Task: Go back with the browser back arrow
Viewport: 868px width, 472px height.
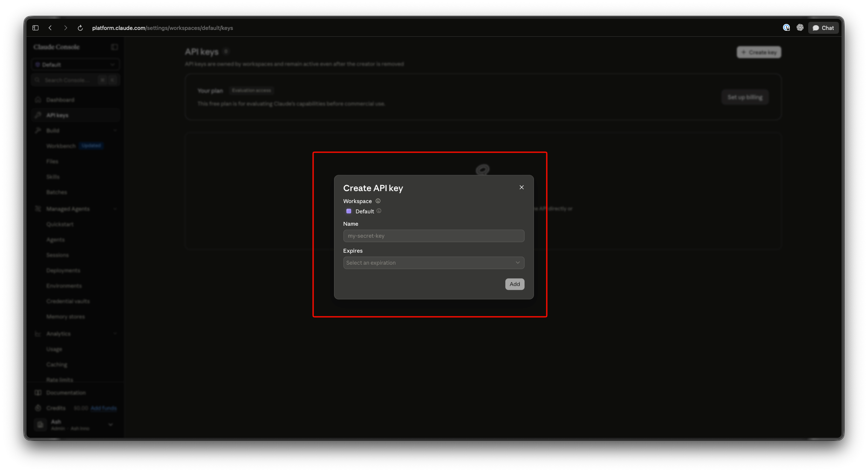Action: click(x=50, y=28)
